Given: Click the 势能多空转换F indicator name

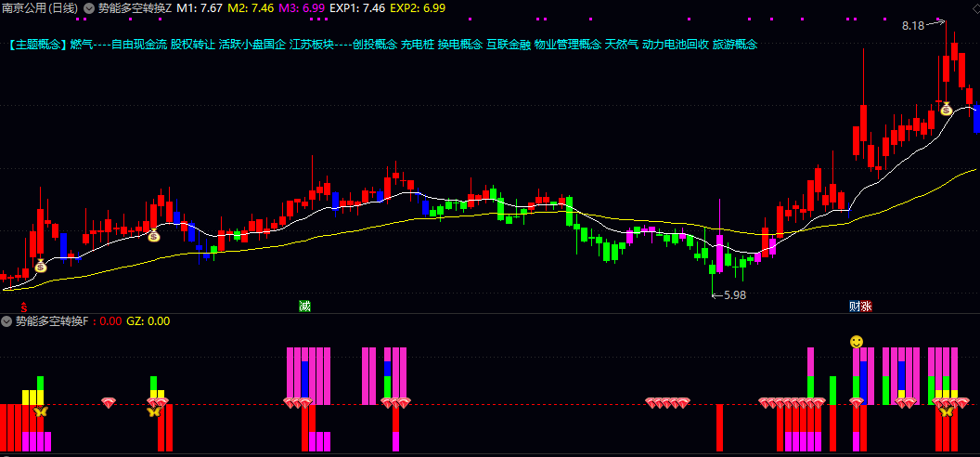Looking at the screenshot, I should (53, 321).
